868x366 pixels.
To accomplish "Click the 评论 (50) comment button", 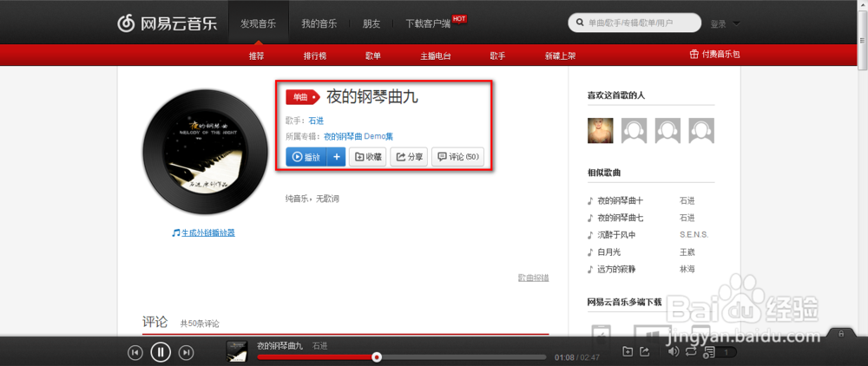I will 457,157.
